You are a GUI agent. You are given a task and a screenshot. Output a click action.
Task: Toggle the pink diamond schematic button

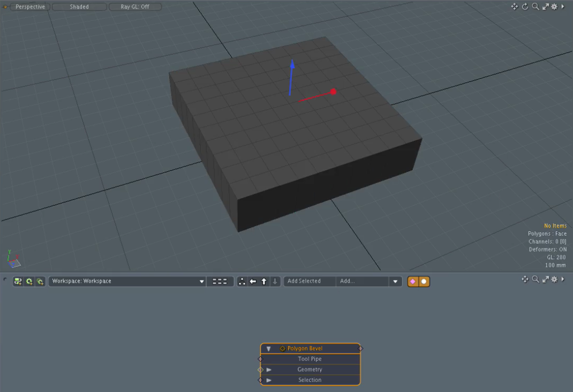click(x=413, y=281)
